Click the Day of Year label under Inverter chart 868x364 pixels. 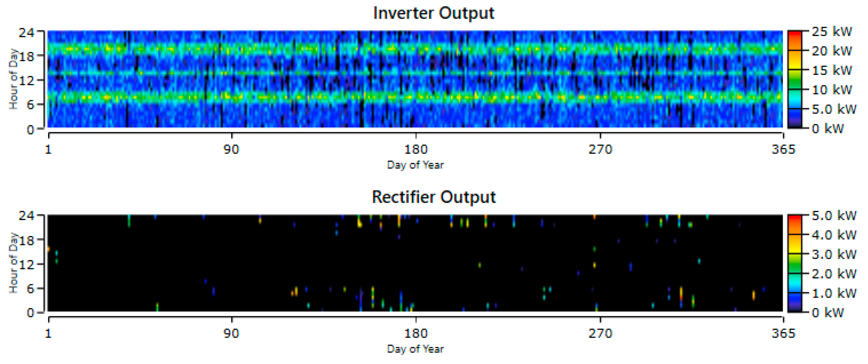click(415, 165)
